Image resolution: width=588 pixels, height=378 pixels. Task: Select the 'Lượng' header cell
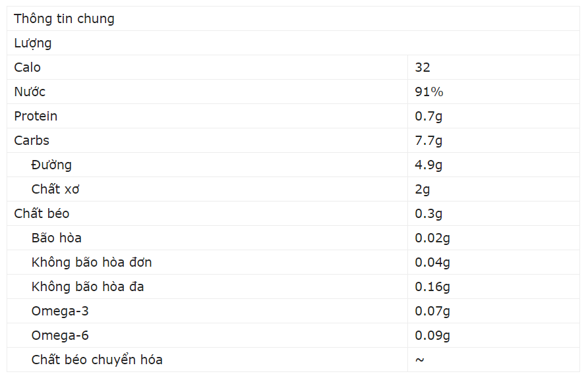293,43
